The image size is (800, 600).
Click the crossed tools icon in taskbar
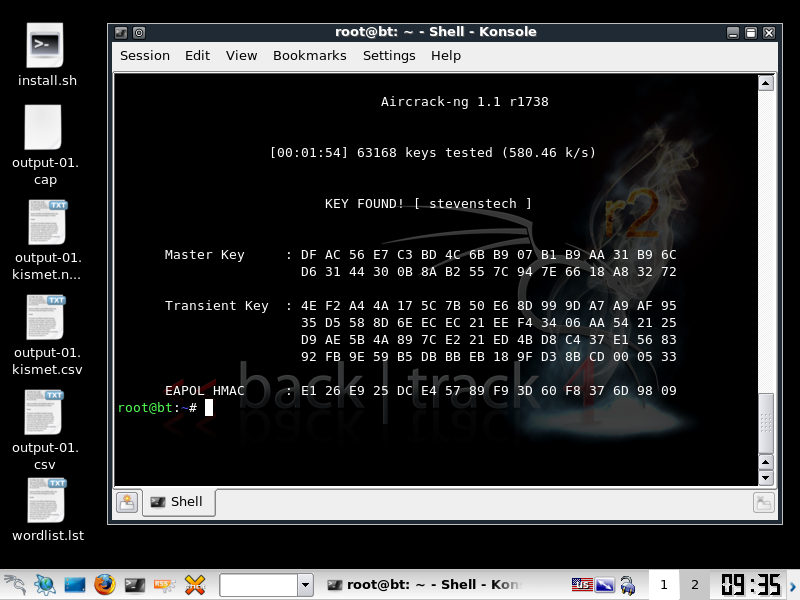196,584
